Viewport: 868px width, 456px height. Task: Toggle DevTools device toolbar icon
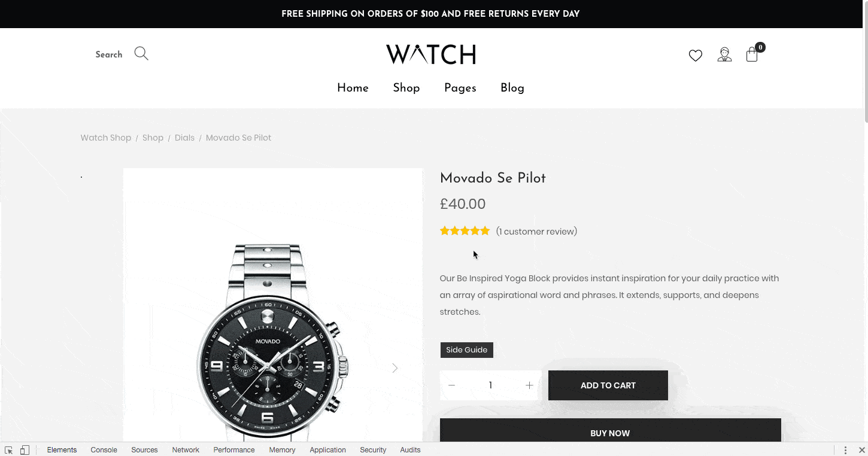click(25, 450)
